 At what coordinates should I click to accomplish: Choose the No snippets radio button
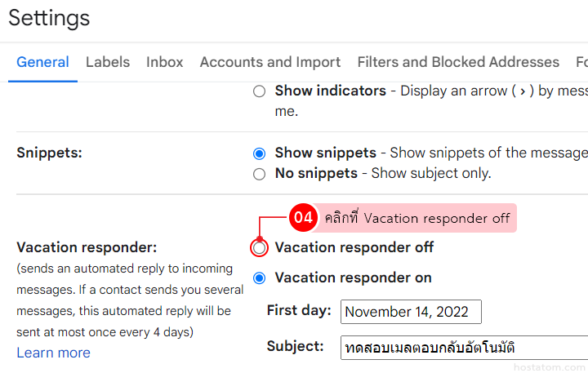pyautogui.click(x=259, y=174)
